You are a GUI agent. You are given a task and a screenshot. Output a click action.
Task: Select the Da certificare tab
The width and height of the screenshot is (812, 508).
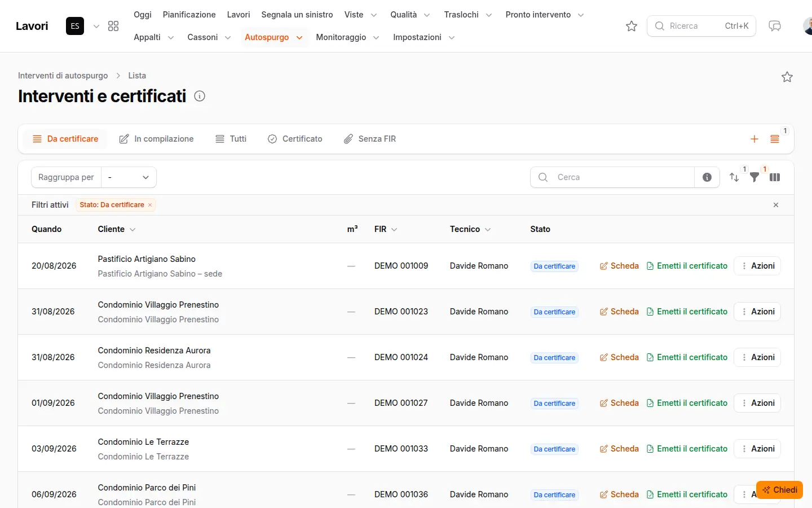(x=65, y=139)
